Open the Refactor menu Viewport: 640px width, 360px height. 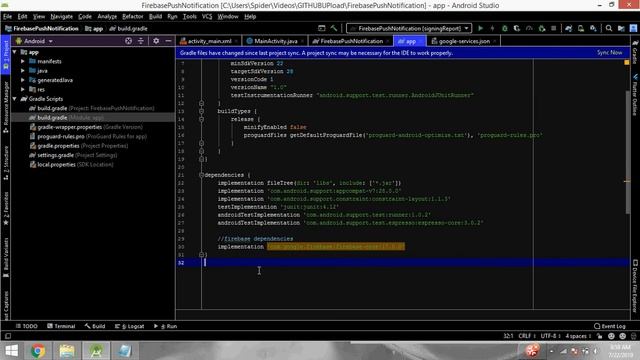click(133, 16)
